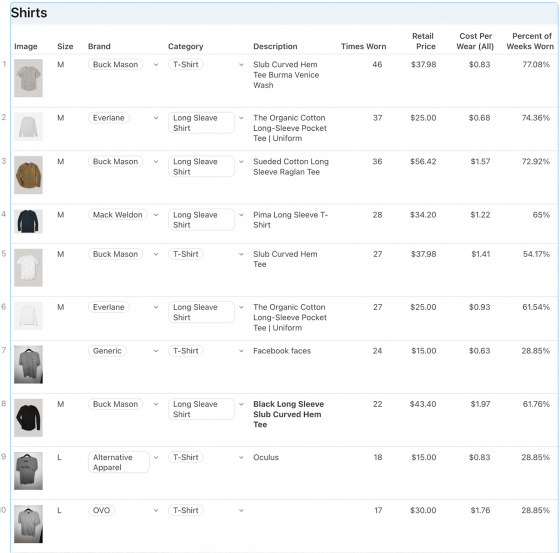Expand category dropdown in Facebook faces row
The image size is (560, 553).
[x=241, y=351]
